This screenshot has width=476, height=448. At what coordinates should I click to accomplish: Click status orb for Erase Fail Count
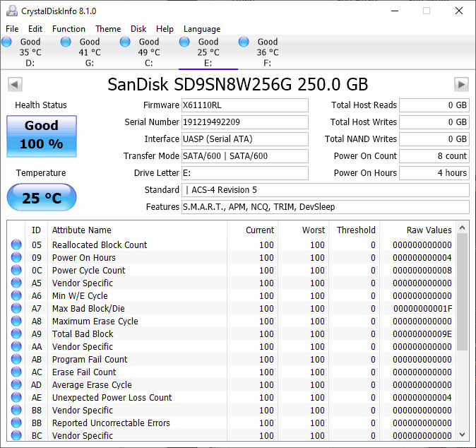(x=16, y=372)
